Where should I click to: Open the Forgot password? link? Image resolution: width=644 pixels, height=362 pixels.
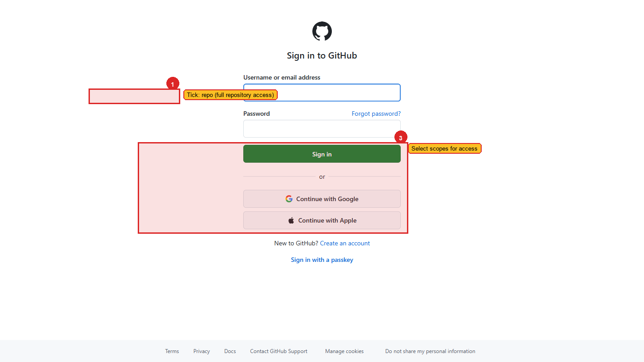(376, 114)
